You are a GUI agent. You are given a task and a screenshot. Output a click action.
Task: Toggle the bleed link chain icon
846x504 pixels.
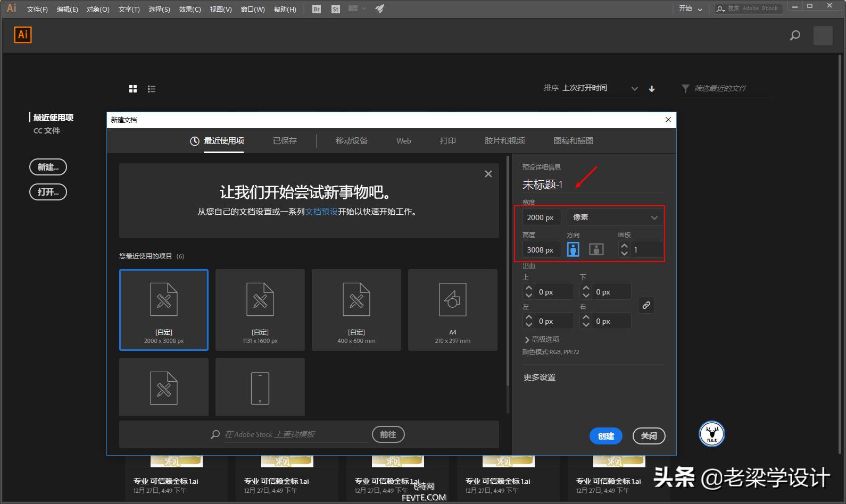[x=646, y=305]
